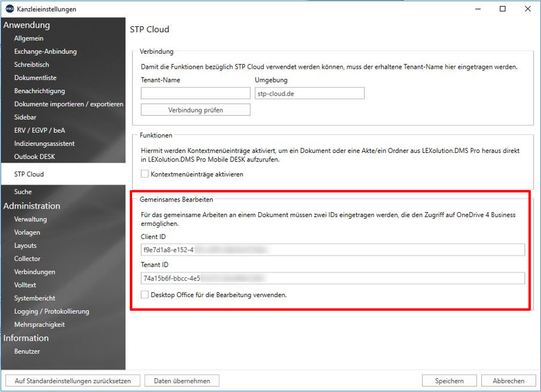This screenshot has width=541, height=392.
Task: Open the Collector section
Action: 27,259
